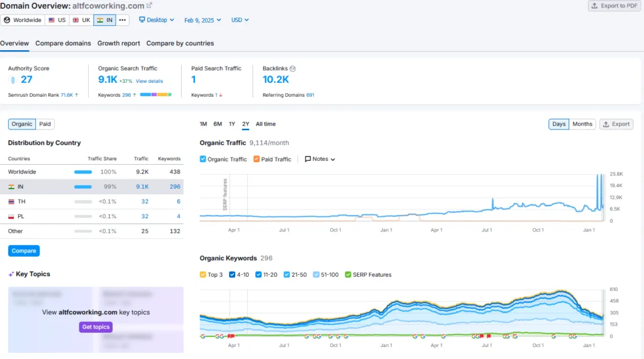The height and width of the screenshot is (359, 644).
Task: Click the Key Topics sparkle icon
Action: [11, 274]
